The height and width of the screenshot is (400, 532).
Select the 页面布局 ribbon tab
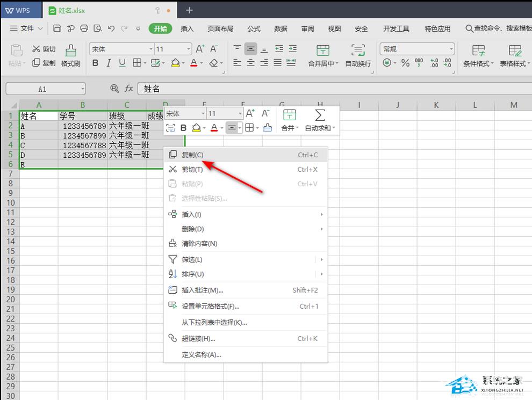point(220,28)
